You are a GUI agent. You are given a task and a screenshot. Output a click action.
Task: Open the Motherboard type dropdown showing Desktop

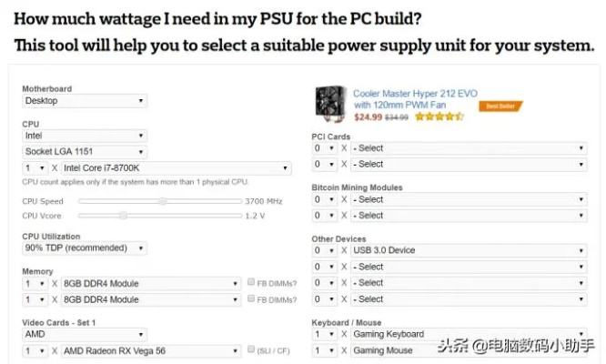pos(85,101)
